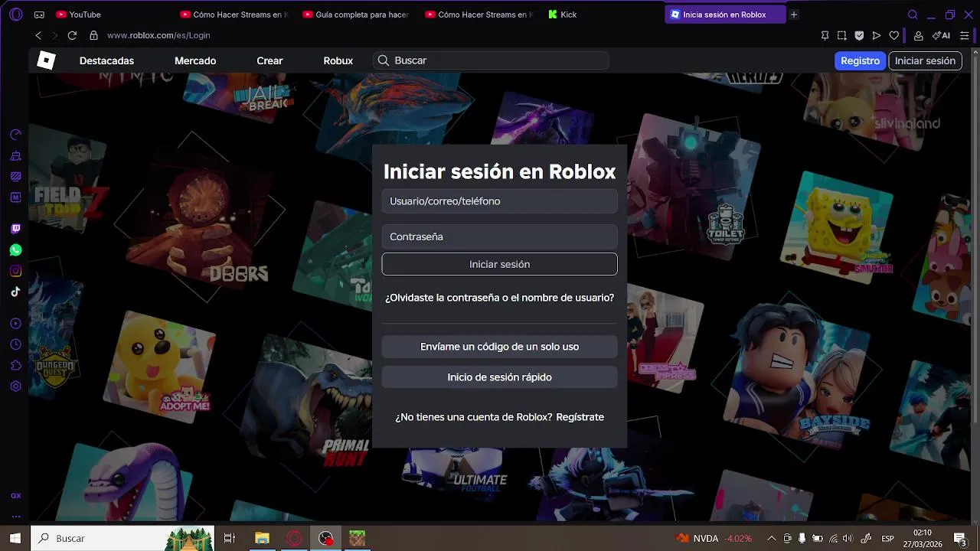The height and width of the screenshot is (551, 980).
Task: Click the NVDA stock widget in taskbar
Action: pos(714,538)
